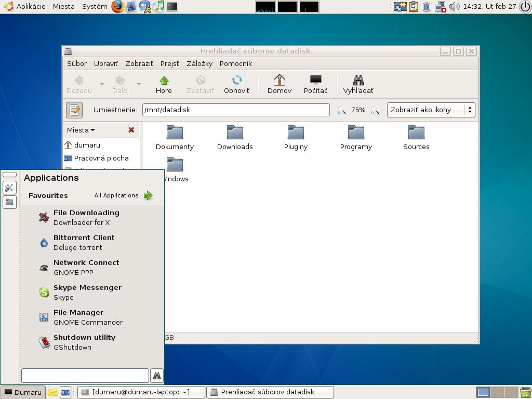Toggle text location entry button
The image size is (532, 399).
74,110
